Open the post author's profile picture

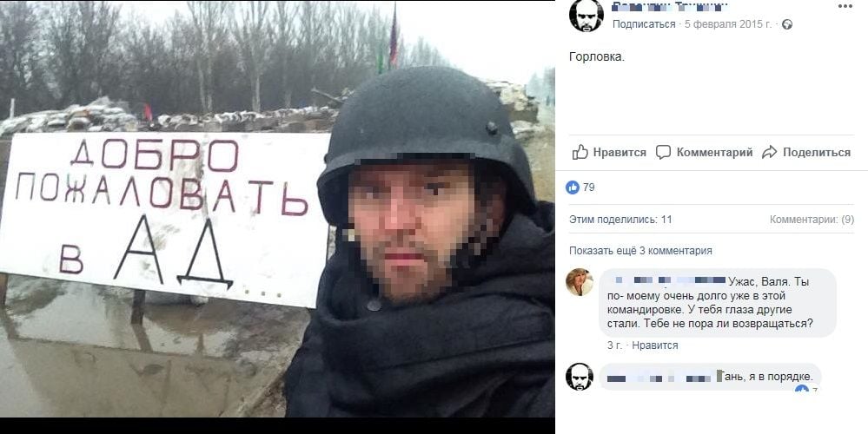(586, 15)
